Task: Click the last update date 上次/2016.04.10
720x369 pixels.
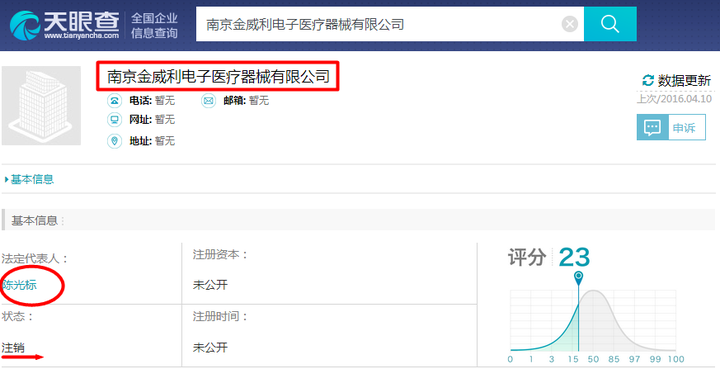Action: [x=674, y=99]
